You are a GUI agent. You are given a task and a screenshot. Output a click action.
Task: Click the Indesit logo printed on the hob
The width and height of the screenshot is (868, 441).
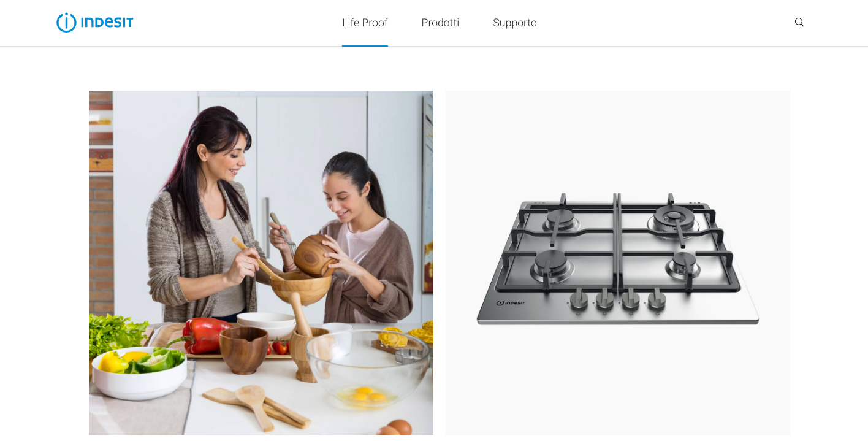(511, 302)
